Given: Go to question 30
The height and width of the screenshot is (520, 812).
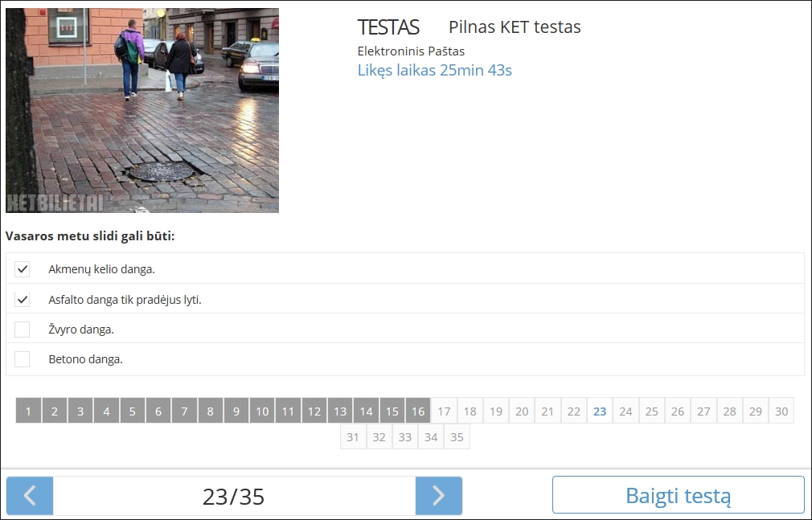Looking at the screenshot, I should click(781, 411).
